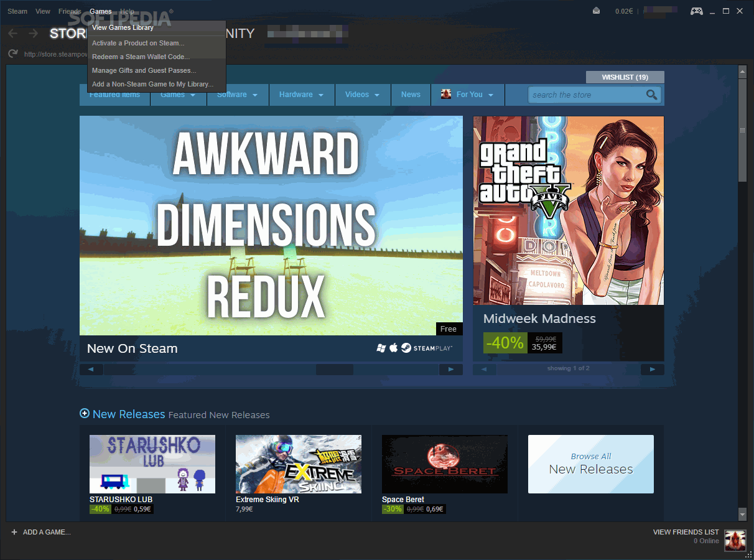Click the forward navigation arrow
The width and height of the screenshot is (754, 560).
33,34
